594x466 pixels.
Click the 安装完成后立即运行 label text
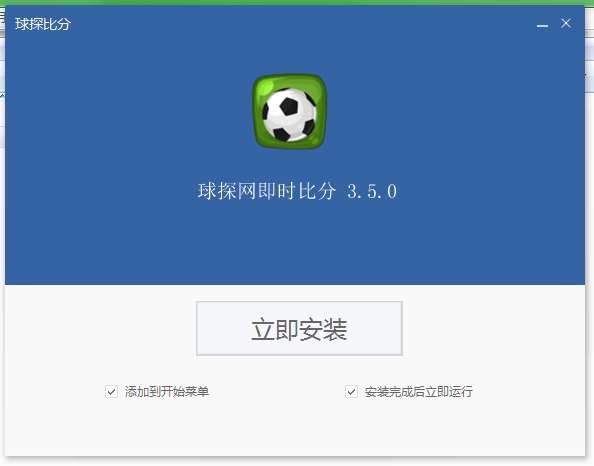tap(419, 391)
